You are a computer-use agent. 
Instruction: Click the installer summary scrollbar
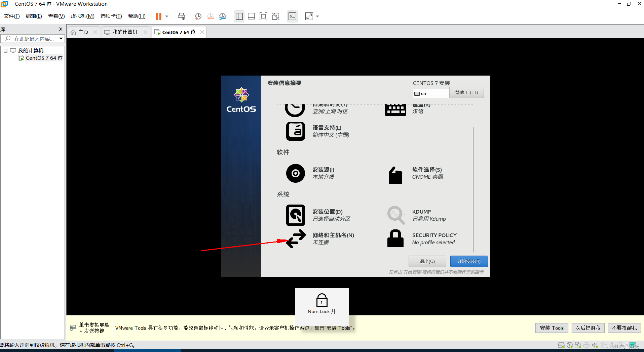[473, 189]
